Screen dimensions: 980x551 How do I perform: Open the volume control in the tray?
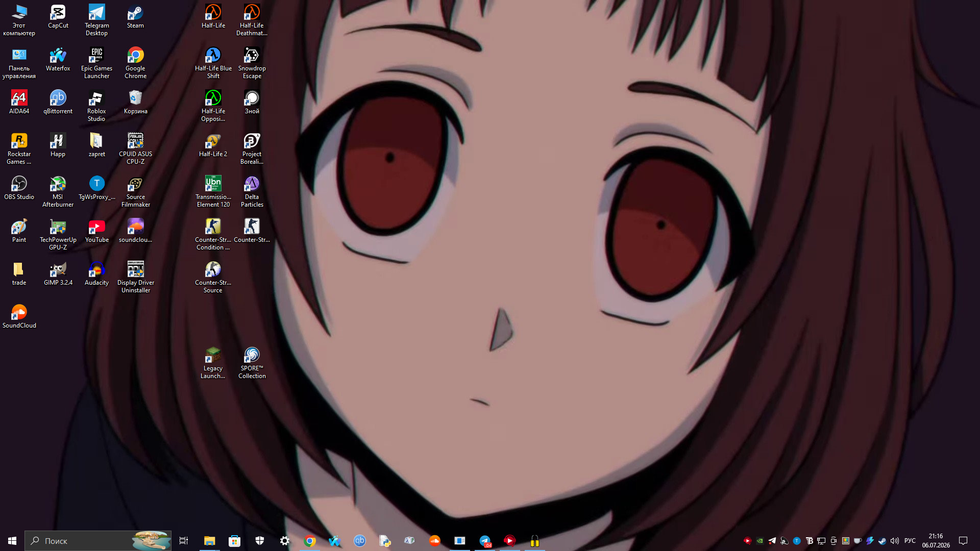tap(895, 541)
